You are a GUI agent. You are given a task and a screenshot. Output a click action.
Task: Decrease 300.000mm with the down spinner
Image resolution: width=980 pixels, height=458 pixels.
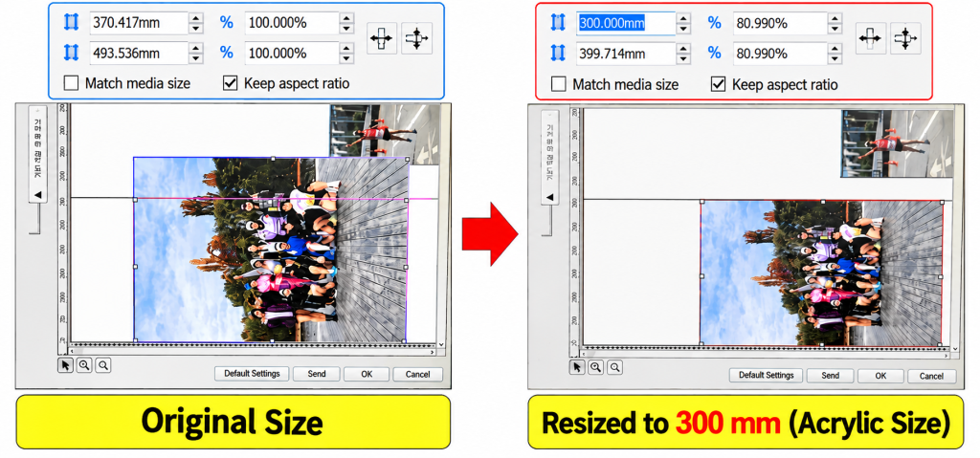pyautogui.click(x=683, y=29)
